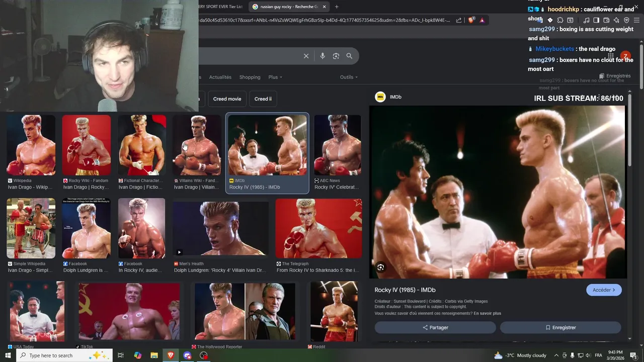
Task: Open the Facebook 'In Rocky IV, audie' thumbnail
Action: [142, 228]
